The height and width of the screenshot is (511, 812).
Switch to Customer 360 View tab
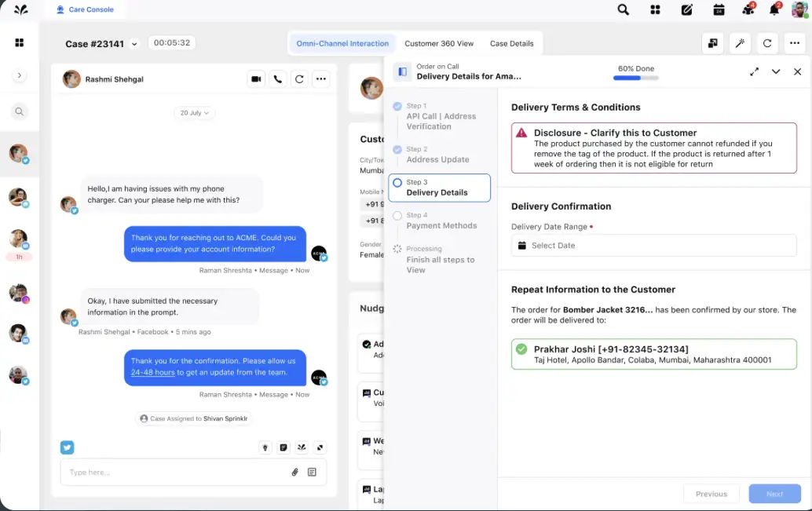click(x=439, y=43)
